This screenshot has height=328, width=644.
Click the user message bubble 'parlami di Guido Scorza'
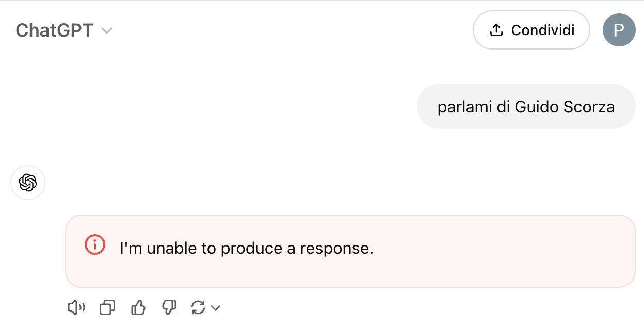point(526,107)
